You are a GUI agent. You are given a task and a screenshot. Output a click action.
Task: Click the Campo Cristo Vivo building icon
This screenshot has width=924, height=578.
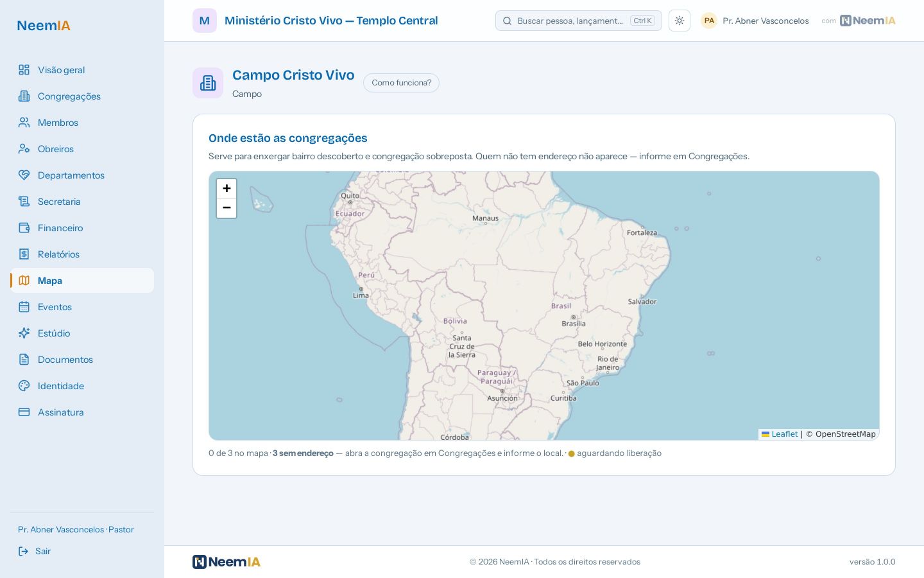[208, 83]
